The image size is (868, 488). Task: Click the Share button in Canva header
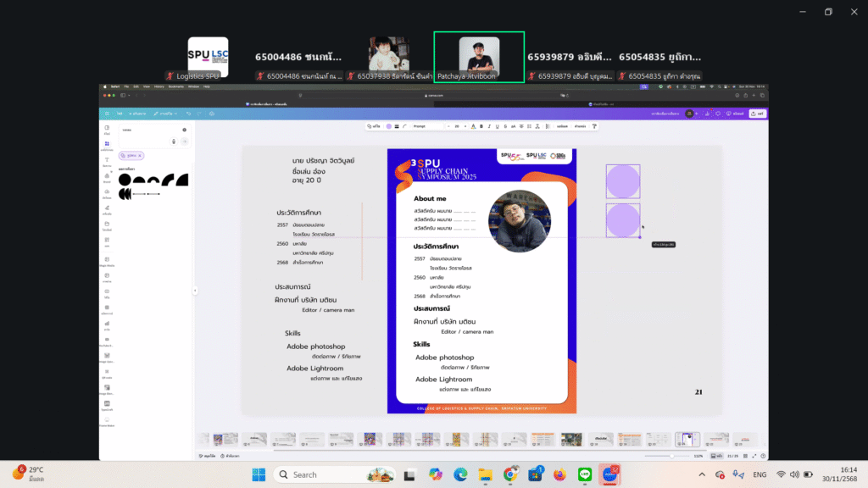point(757,113)
